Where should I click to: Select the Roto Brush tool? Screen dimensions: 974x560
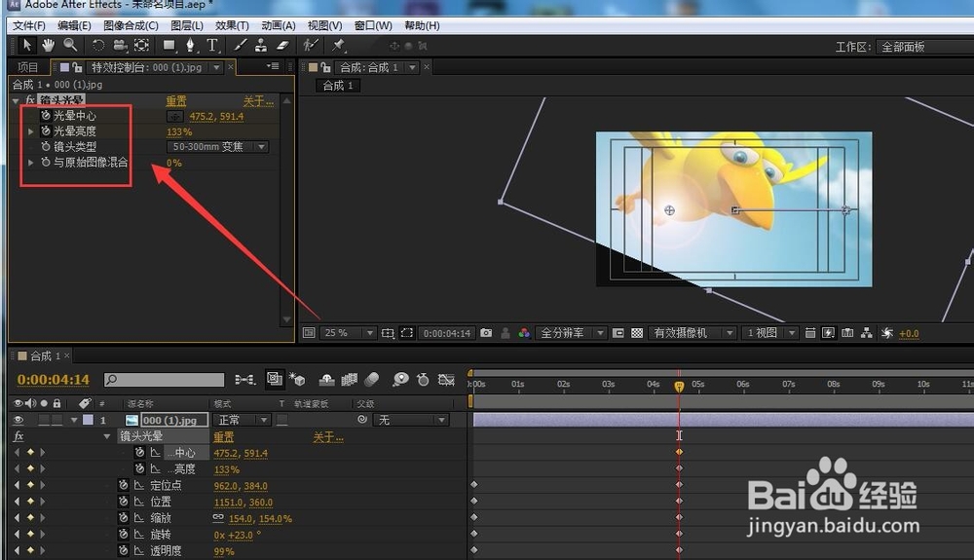click(x=310, y=45)
